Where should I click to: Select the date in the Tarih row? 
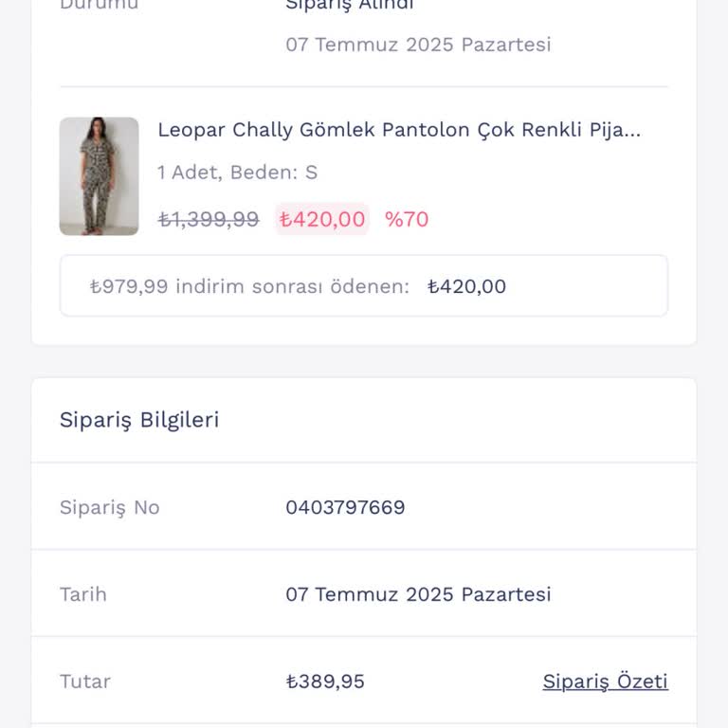click(x=418, y=594)
